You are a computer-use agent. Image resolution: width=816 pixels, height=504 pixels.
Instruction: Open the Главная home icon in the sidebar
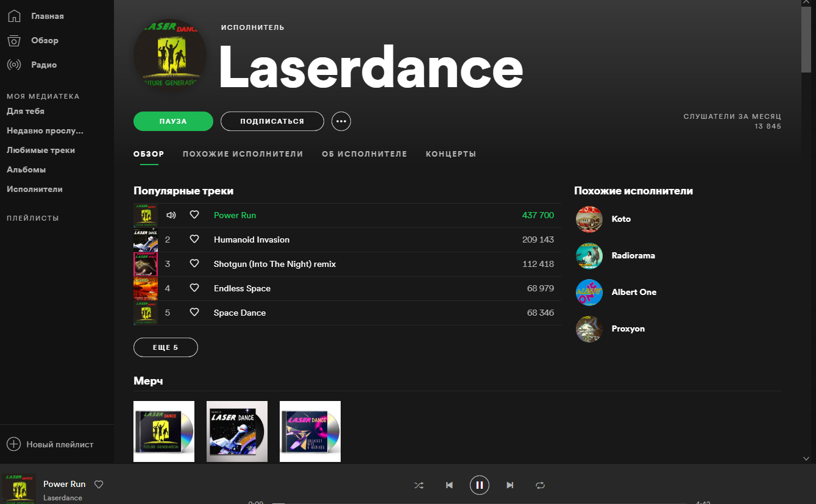(14, 16)
